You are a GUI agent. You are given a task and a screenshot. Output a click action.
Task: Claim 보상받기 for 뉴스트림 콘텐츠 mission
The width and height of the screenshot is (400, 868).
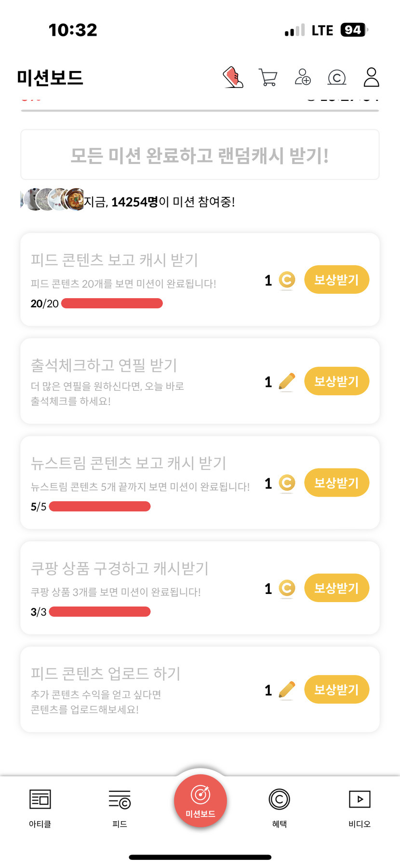click(336, 483)
